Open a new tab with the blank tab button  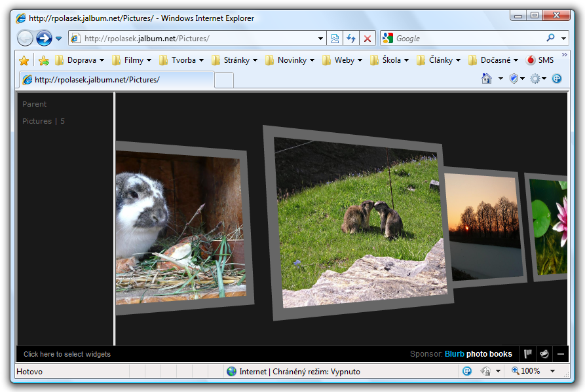pyautogui.click(x=224, y=80)
